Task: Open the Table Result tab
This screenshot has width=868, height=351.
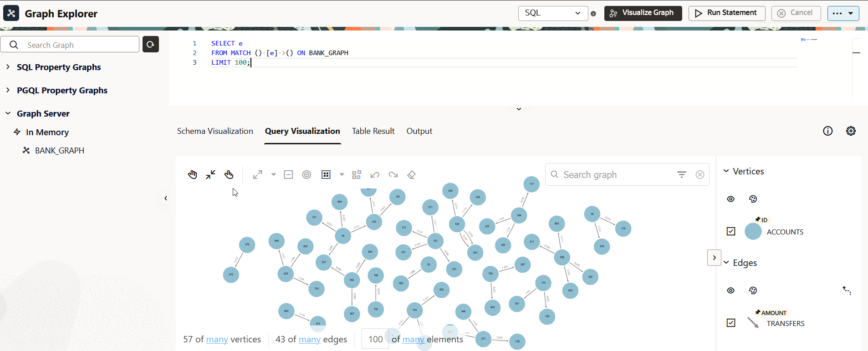Action: (373, 131)
